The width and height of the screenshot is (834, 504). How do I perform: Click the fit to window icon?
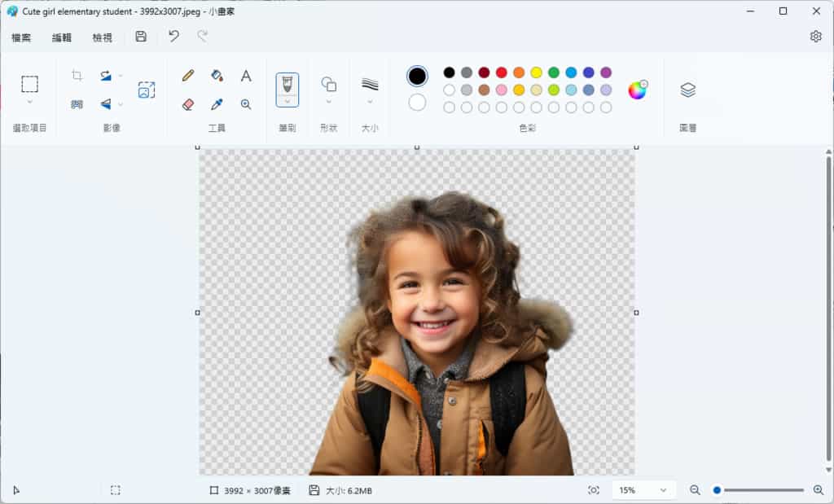tap(594, 490)
